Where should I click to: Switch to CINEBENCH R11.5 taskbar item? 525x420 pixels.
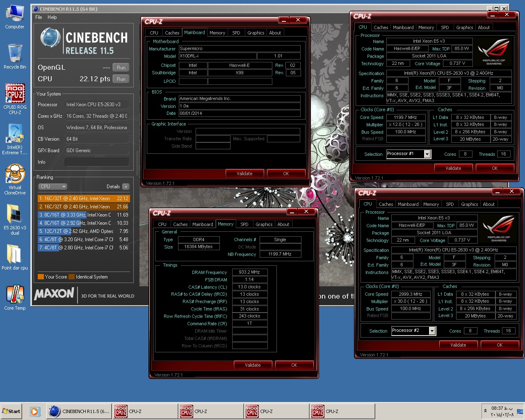click(x=79, y=411)
